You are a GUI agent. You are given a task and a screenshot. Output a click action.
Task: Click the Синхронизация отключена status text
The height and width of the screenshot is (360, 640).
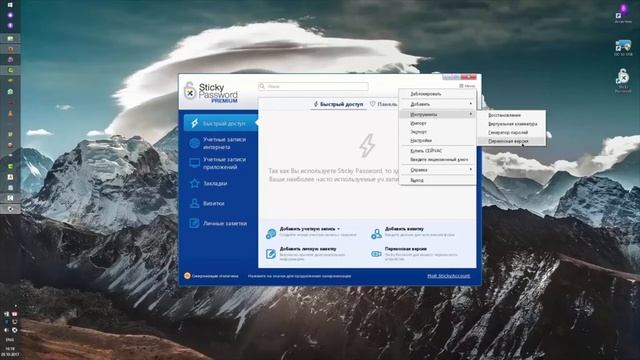(x=215, y=276)
